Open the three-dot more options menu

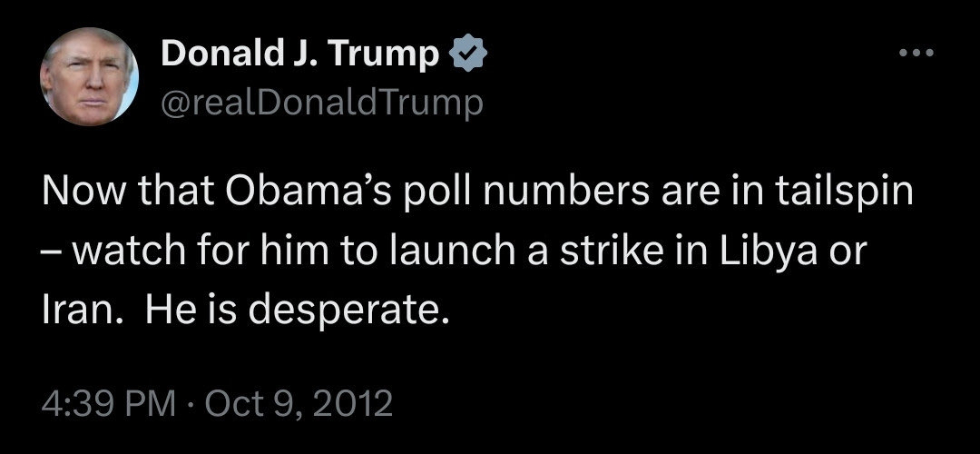pos(914,54)
